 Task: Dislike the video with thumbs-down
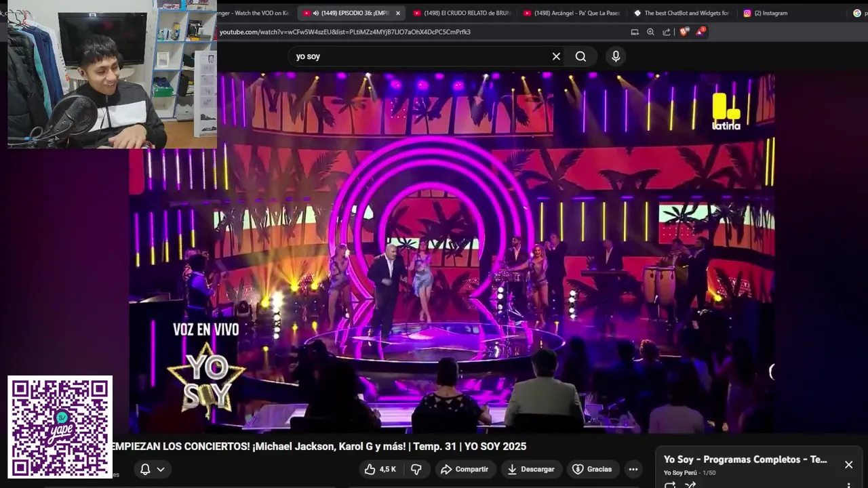[x=416, y=469]
